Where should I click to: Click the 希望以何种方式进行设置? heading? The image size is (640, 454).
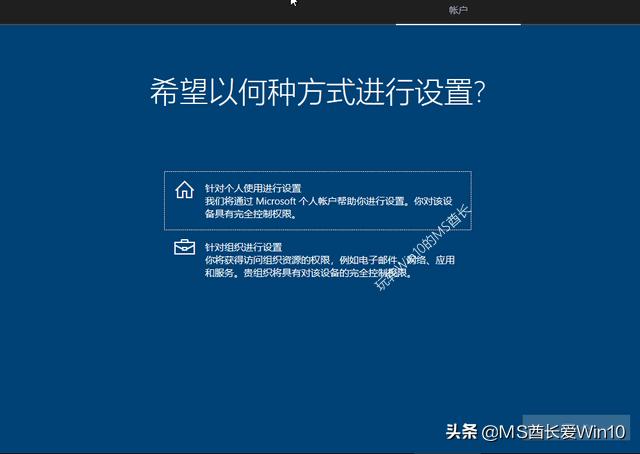(x=318, y=92)
